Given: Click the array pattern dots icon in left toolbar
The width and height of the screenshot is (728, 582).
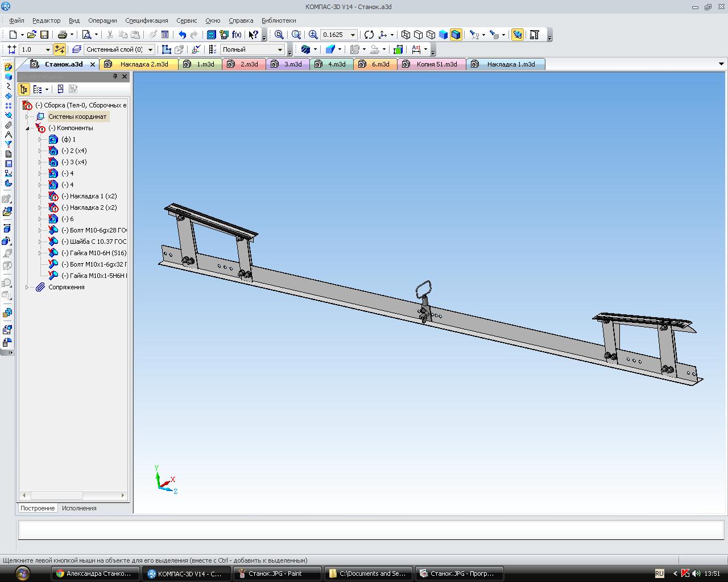Looking at the screenshot, I should point(8,106).
